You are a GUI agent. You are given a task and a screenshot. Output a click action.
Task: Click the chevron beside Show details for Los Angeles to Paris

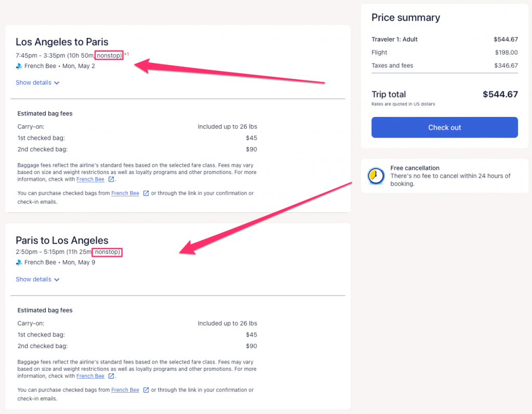pos(57,83)
